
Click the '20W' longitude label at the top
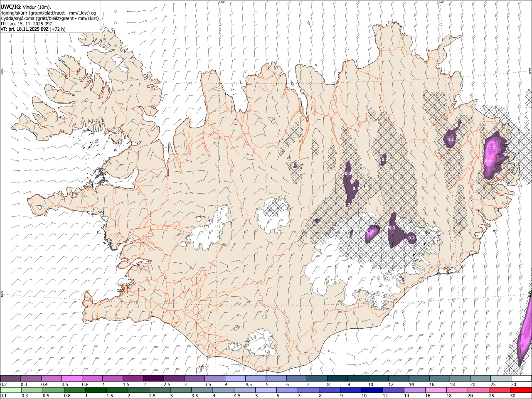pos(221,2)
